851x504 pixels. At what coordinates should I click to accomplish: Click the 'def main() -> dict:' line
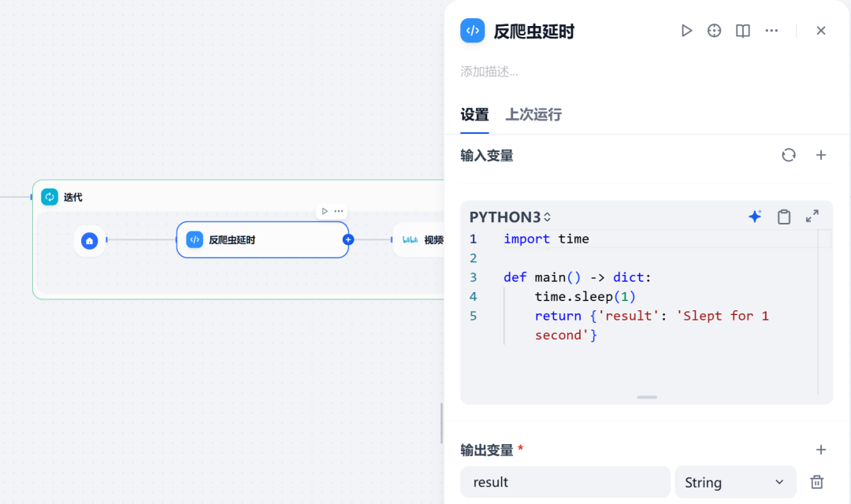[x=577, y=277]
